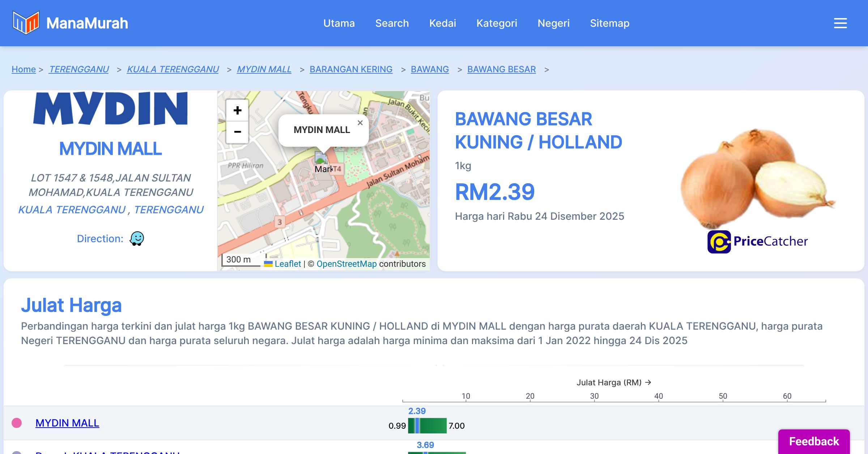
Task: Click the large MYDIN store logo
Action: point(110,108)
